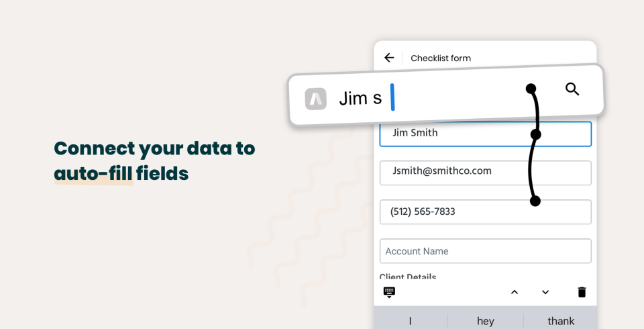Image resolution: width=644 pixels, height=329 pixels.
Task: Choose keyboard suggestion 'thank'
Action: (561, 321)
